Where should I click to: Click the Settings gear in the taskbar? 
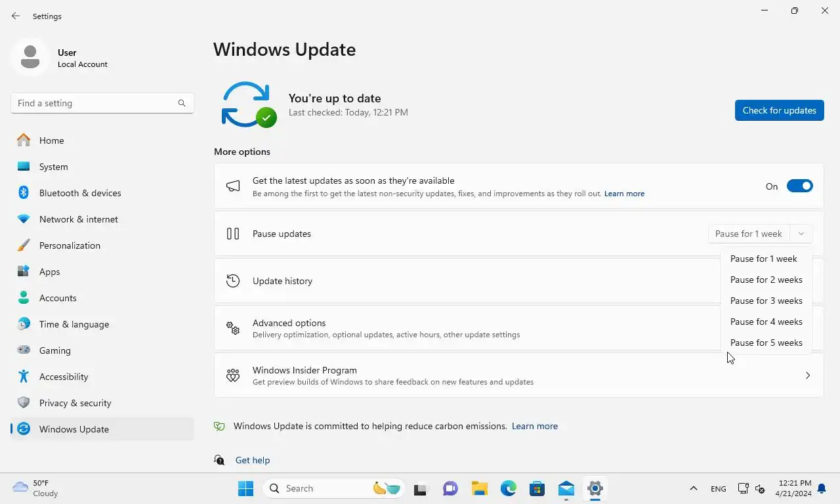click(x=595, y=488)
